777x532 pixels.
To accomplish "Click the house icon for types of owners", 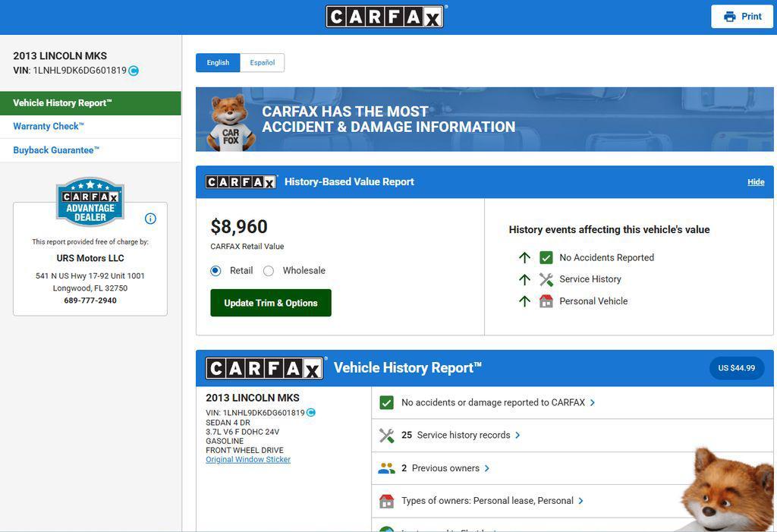I will click(386, 501).
